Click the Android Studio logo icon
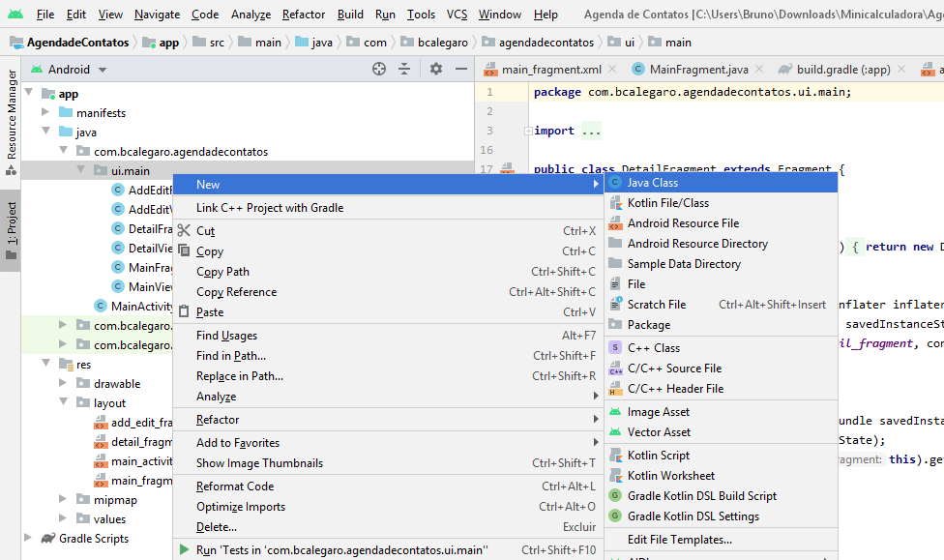944x560 pixels. point(15,15)
